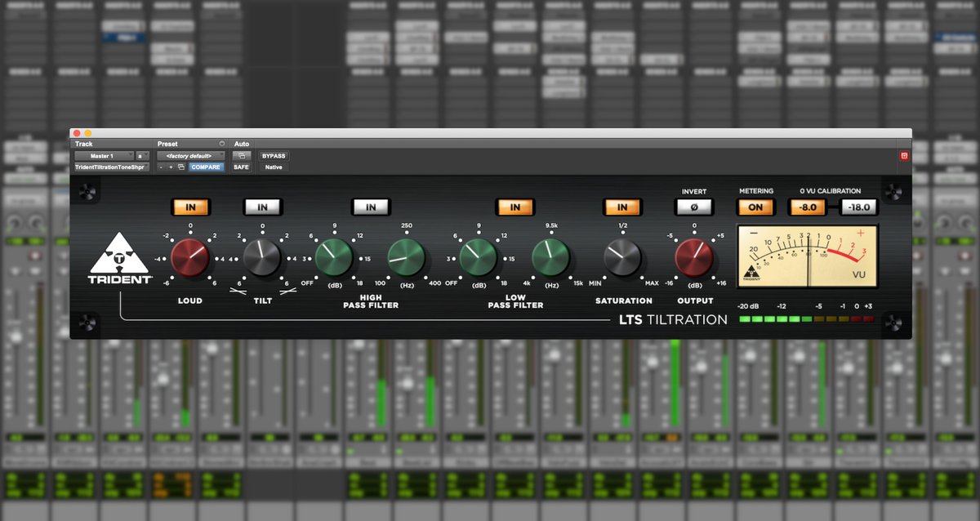This screenshot has height=521, width=980.
Task: Click the COMPARE button
Action: pos(206,167)
